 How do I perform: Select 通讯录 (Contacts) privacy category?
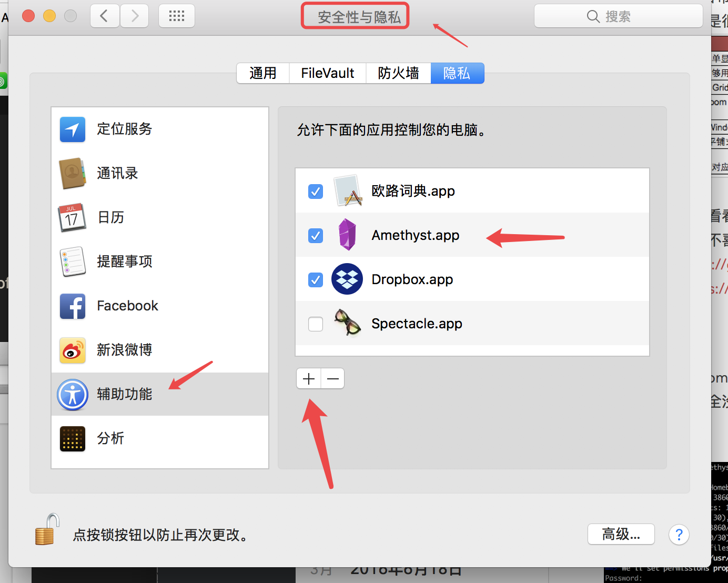(117, 174)
